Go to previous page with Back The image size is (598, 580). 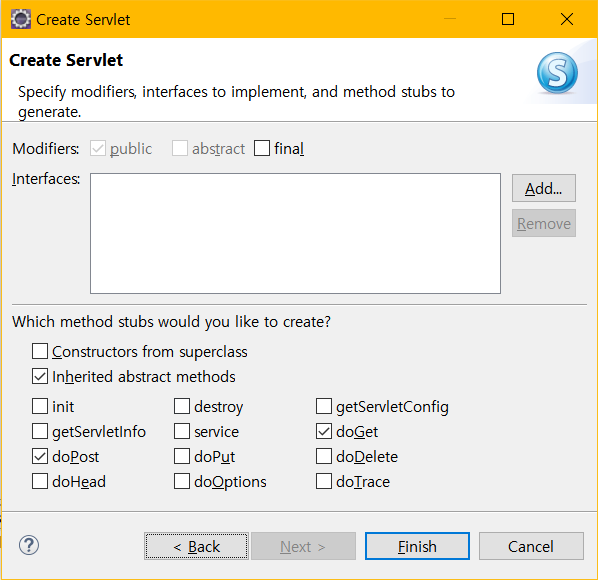coord(196,546)
